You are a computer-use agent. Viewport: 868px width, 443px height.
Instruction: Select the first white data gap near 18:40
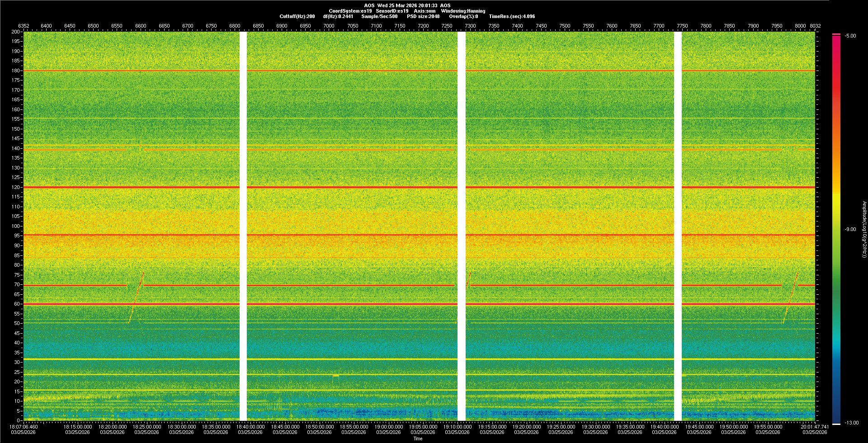(x=243, y=226)
